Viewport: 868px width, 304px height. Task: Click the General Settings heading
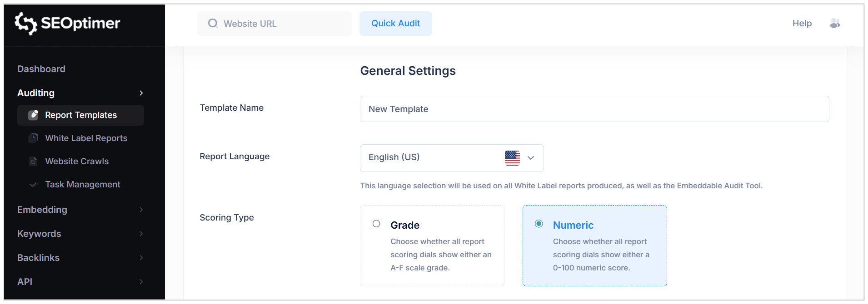point(408,71)
